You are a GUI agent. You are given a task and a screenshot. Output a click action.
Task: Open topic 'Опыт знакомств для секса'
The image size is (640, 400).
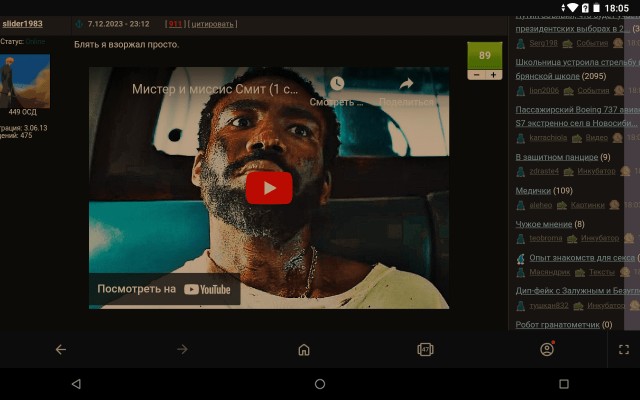click(x=582, y=258)
